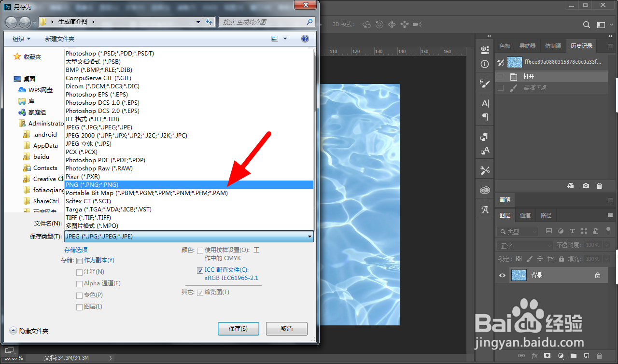Toggle Notes (注释) checkbox
The image size is (618, 364).
79,272
